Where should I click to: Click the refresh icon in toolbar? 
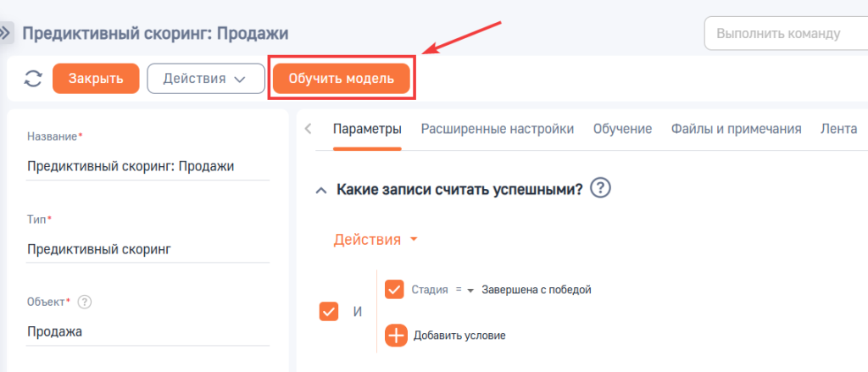tap(33, 79)
